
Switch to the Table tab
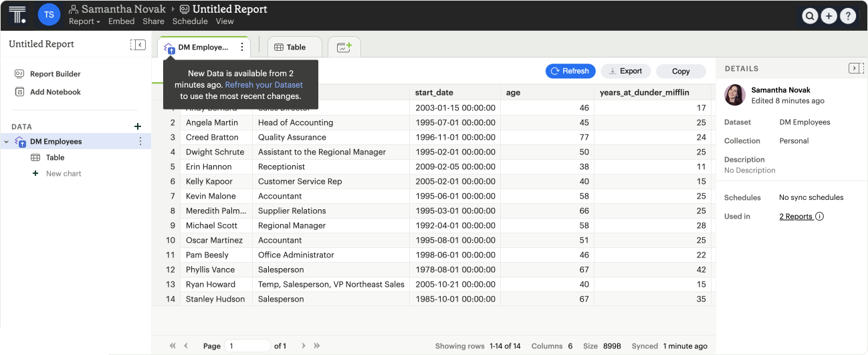(295, 47)
